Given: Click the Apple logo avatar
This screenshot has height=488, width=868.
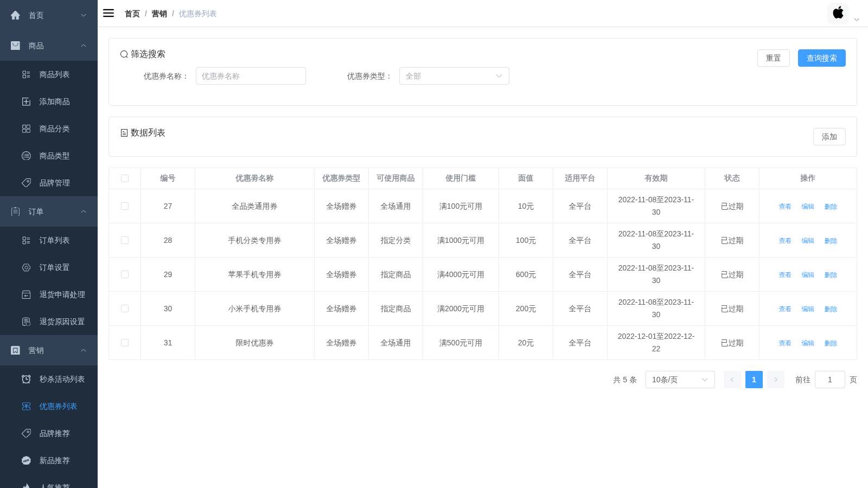Looking at the screenshot, I should click(838, 14).
